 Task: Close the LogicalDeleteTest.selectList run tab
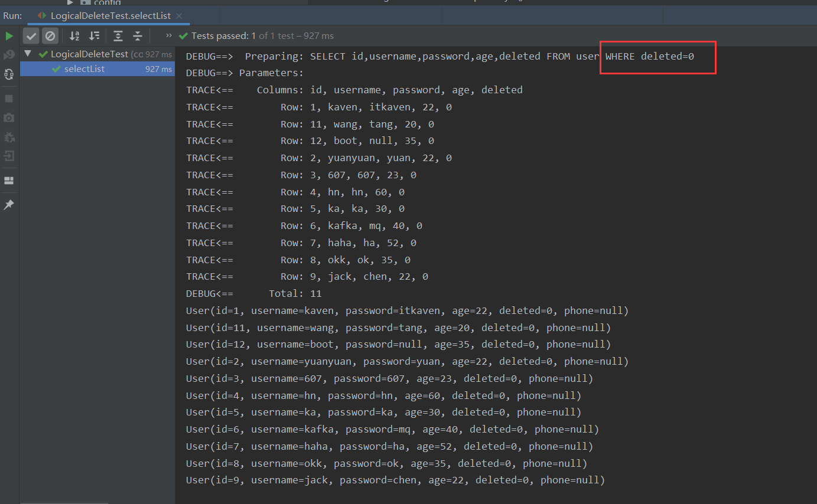pos(180,16)
